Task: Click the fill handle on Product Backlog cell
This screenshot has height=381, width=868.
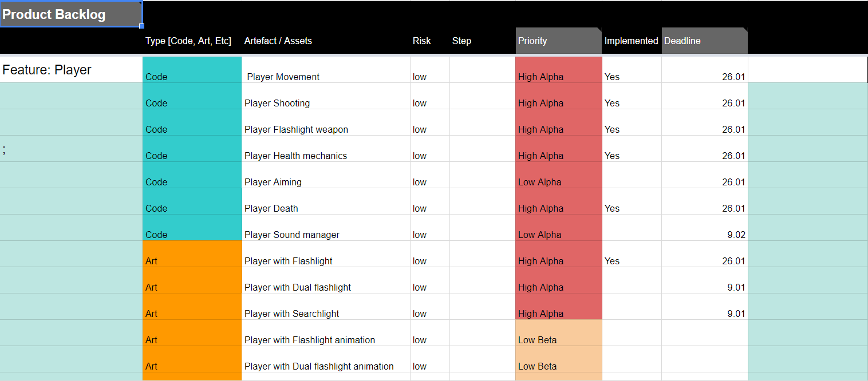Action: 141,26
